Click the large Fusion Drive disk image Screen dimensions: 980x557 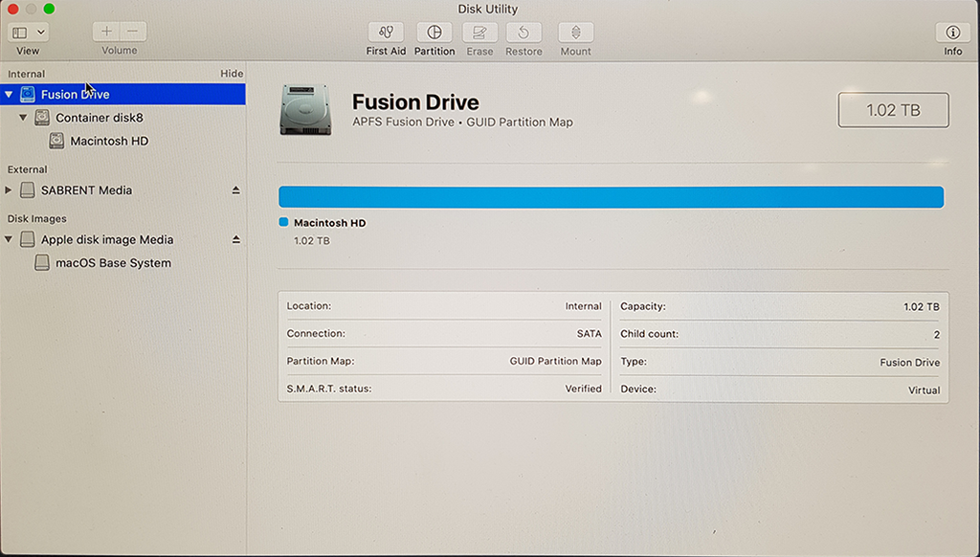click(x=305, y=109)
